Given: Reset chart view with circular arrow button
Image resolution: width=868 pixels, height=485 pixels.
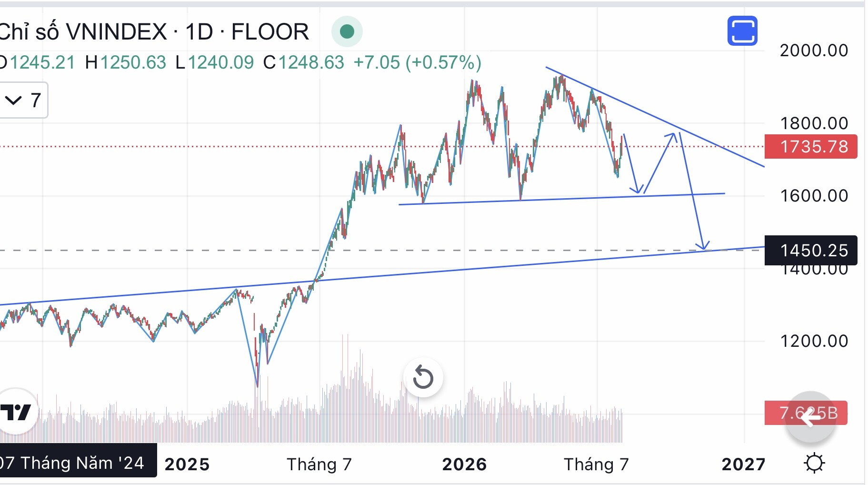Looking at the screenshot, I should 423,377.
